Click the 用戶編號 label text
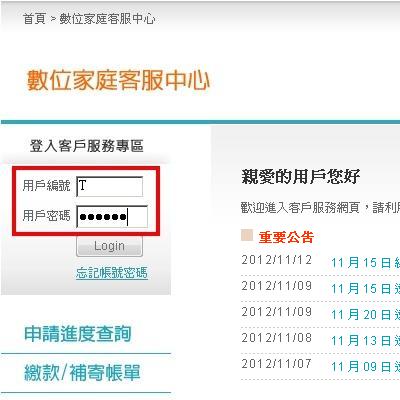Screen dimensions: 400x400 pos(46,185)
